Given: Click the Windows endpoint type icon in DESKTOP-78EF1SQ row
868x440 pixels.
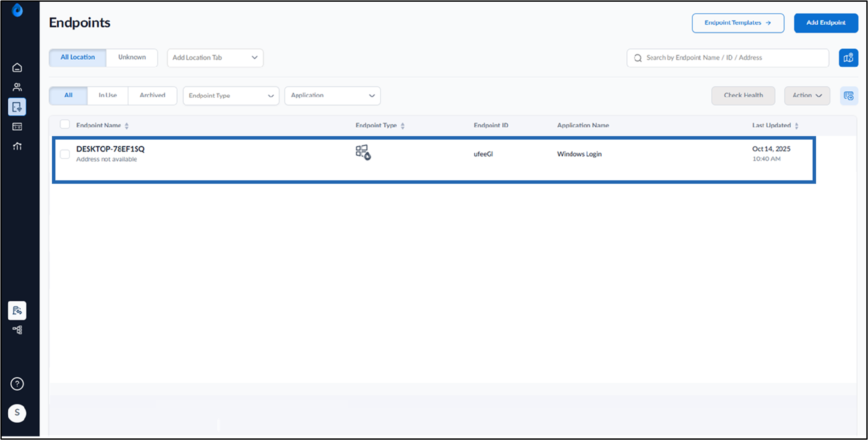Looking at the screenshot, I should pos(363,152).
